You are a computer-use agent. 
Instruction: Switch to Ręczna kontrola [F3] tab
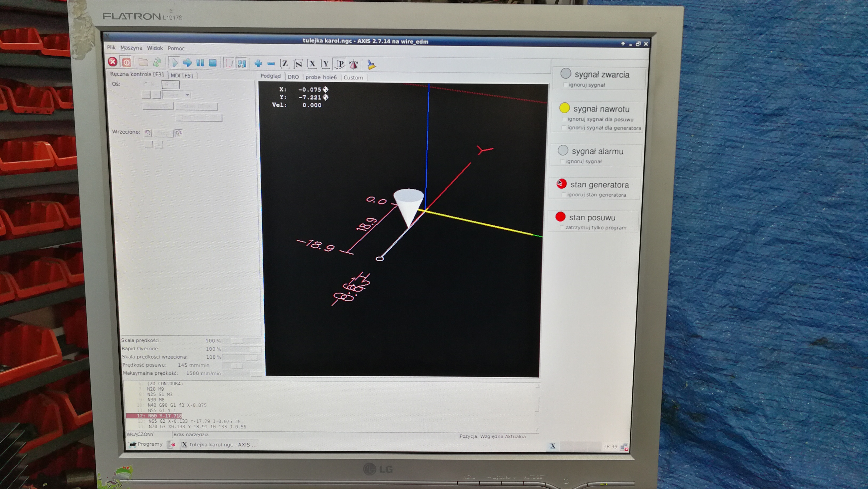(137, 74)
